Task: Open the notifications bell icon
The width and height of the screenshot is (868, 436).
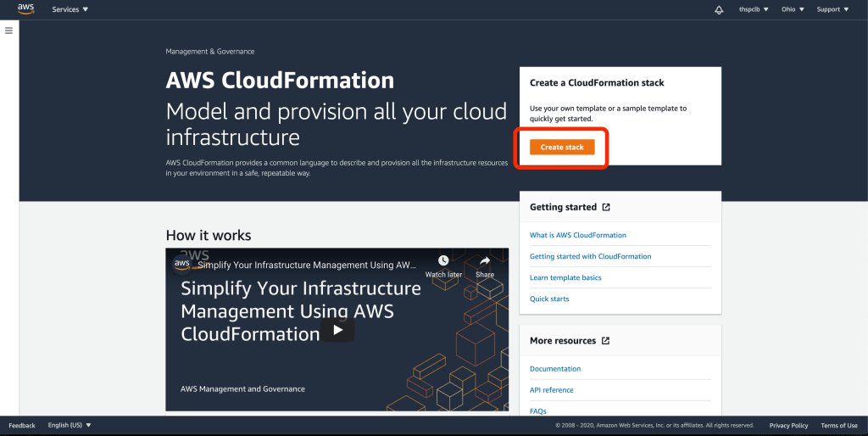Action: 720,9
